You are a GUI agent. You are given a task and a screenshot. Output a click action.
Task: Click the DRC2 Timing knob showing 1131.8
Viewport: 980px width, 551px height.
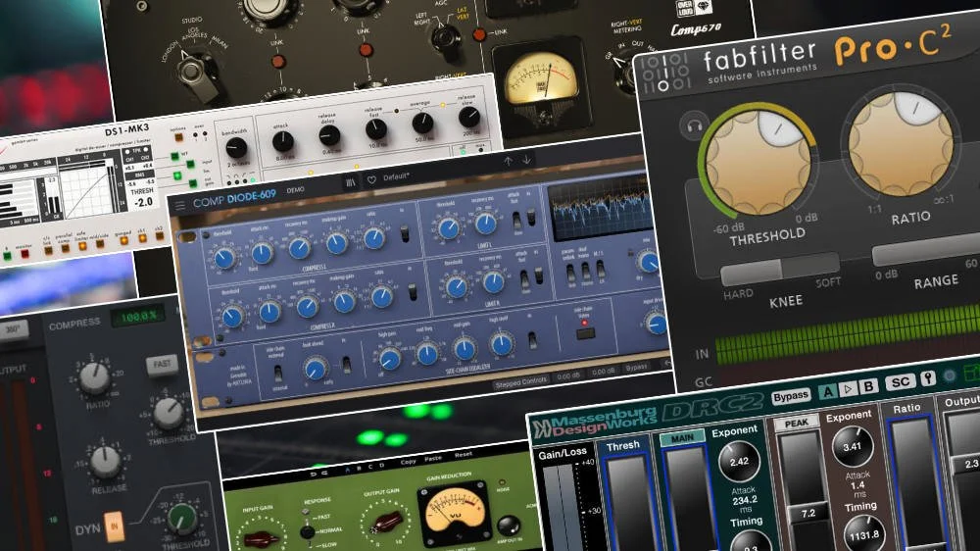tap(865, 535)
